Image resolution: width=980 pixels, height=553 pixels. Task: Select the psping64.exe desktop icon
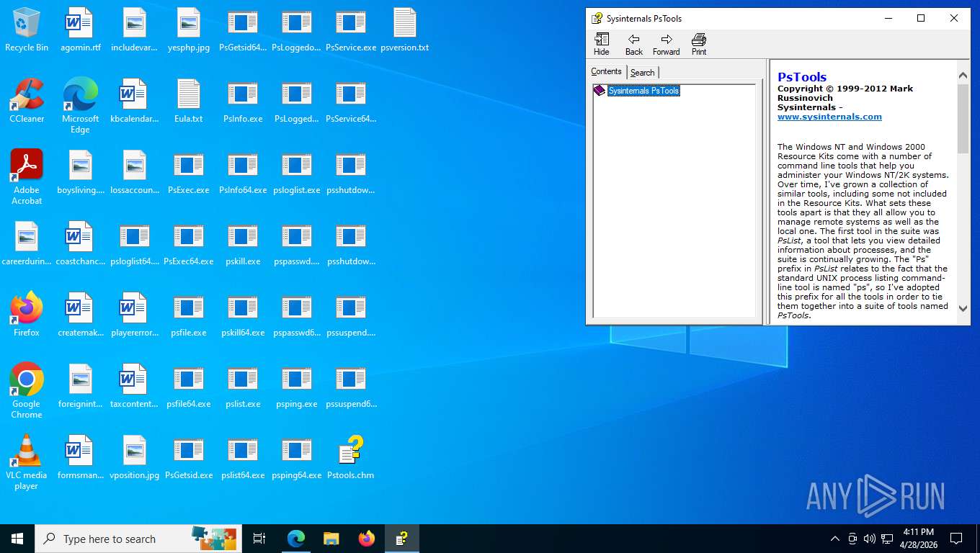(297, 457)
